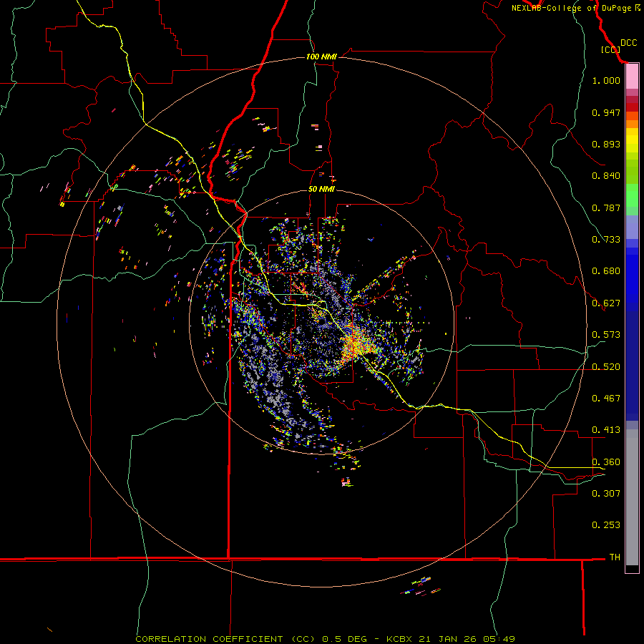This screenshot has height=644, width=644.
Task: Click the TH threshold label
Action: tap(615, 557)
